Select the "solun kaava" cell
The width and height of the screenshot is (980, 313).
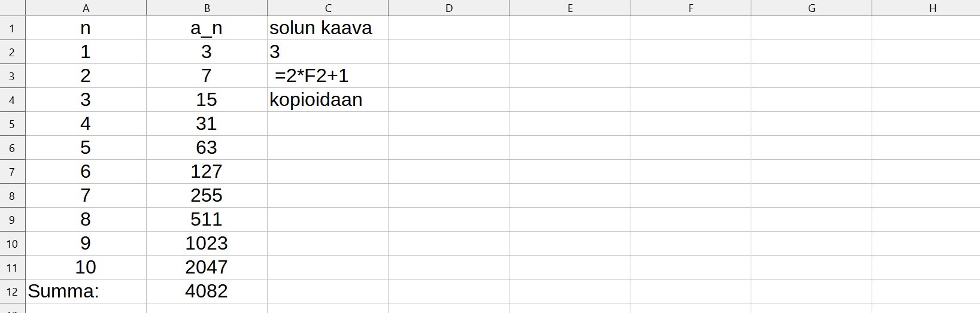(327, 28)
